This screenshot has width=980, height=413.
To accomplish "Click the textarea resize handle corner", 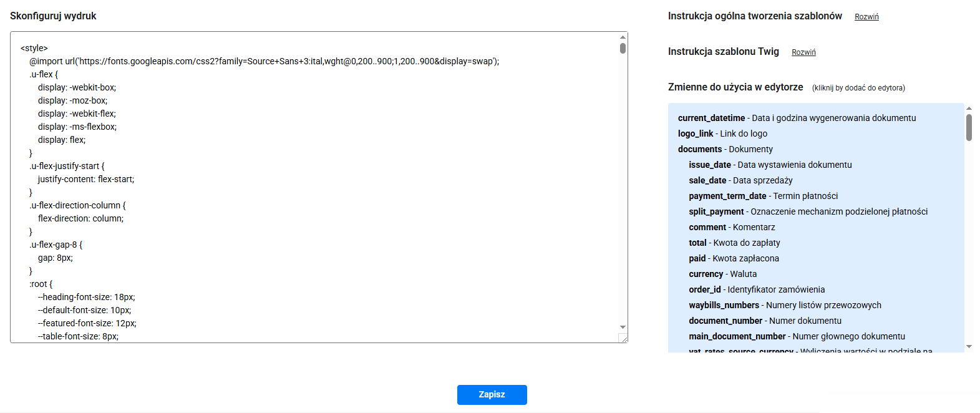I will click(x=623, y=338).
